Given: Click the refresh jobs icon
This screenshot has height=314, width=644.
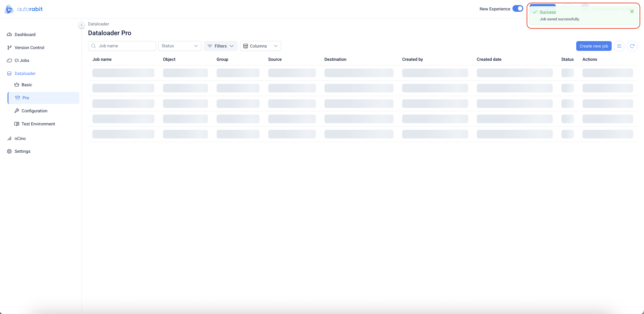Looking at the screenshot, I should pyautogui.click(x=632, y=46).
